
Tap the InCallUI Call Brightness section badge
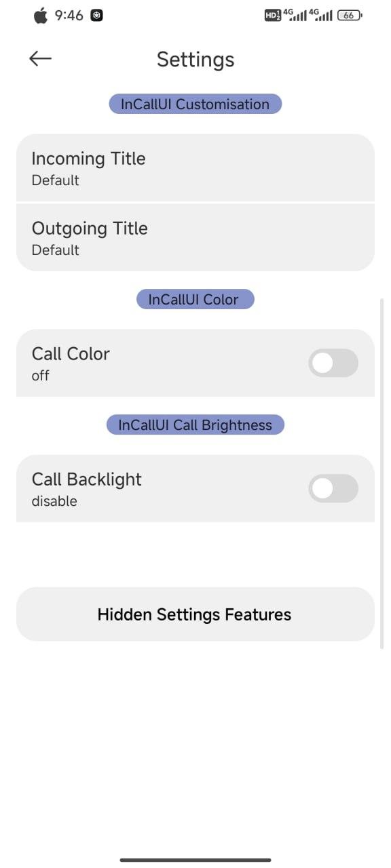(x=195, y=425)
